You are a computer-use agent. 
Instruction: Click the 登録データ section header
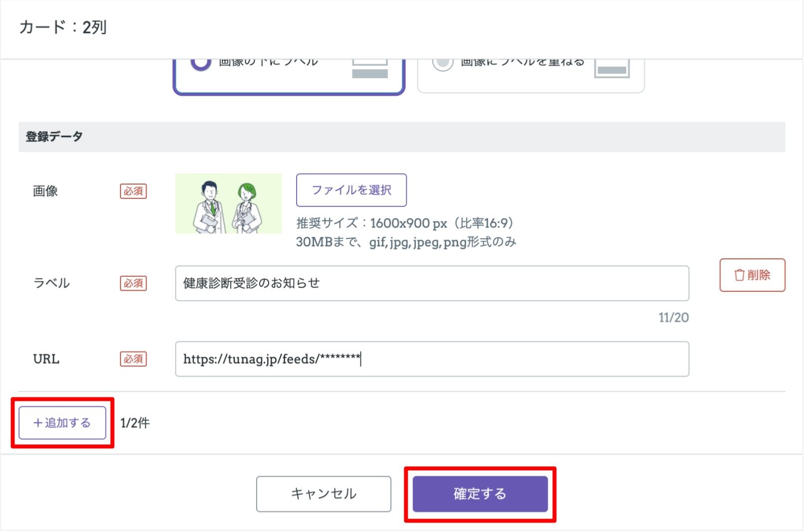(x=402, y=137)
